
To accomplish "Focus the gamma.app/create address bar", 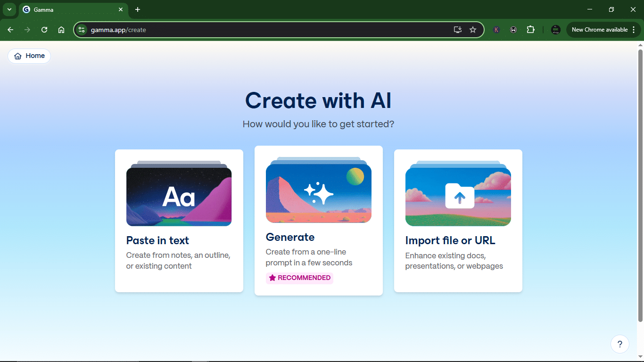I will coord(279,30).
